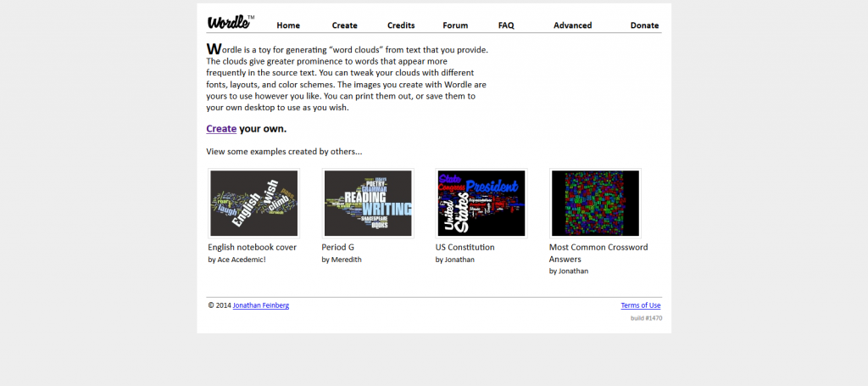Open the Terms of Use link
The height and width of the screenshot is (386, 868).
pos(640,305)
